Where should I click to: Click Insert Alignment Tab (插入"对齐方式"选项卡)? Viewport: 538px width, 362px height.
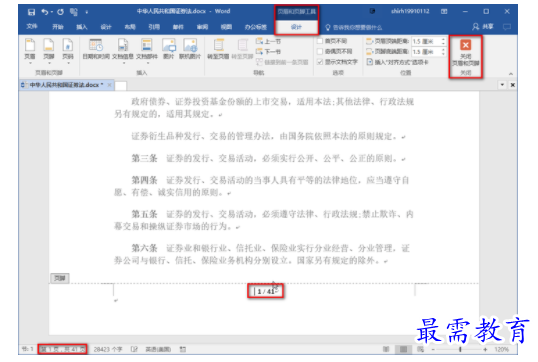[397, 62]
